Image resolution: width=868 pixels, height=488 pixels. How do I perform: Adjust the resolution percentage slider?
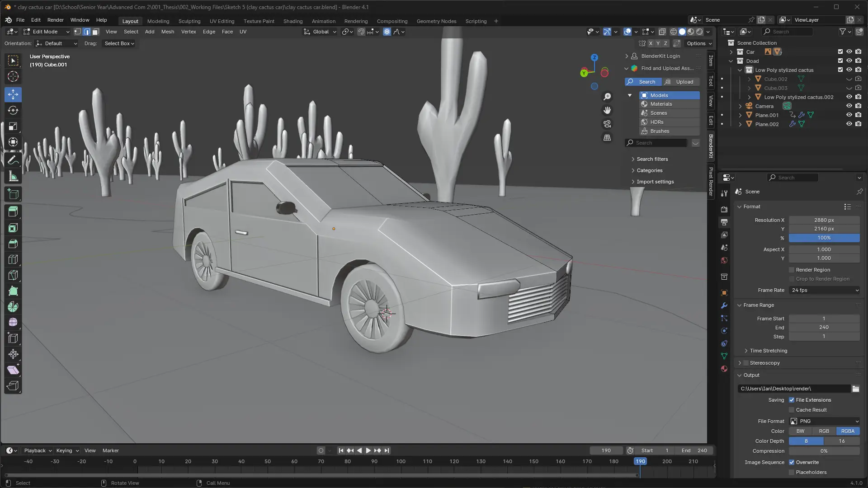click(824, 238)
